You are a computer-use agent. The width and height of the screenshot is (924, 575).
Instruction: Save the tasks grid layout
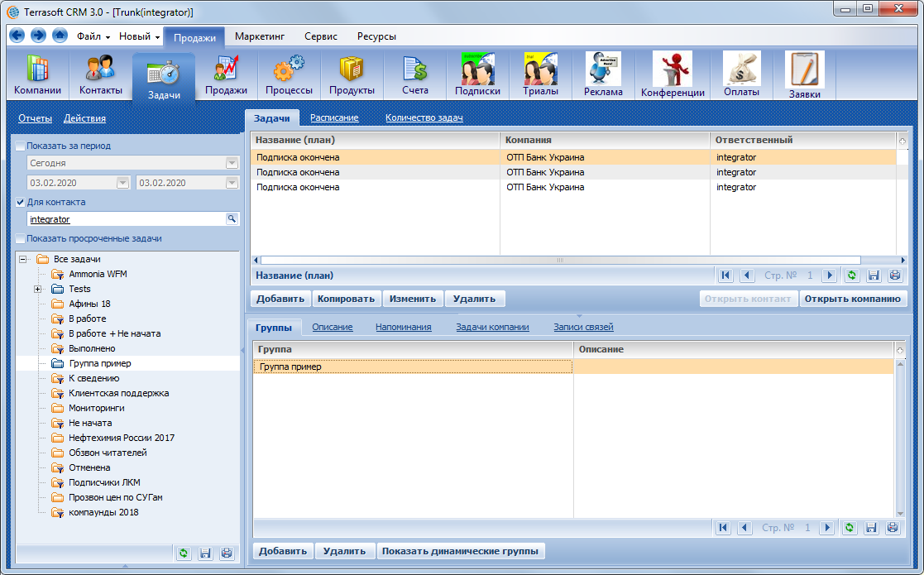pyautogui.click(x=874, y=276)
